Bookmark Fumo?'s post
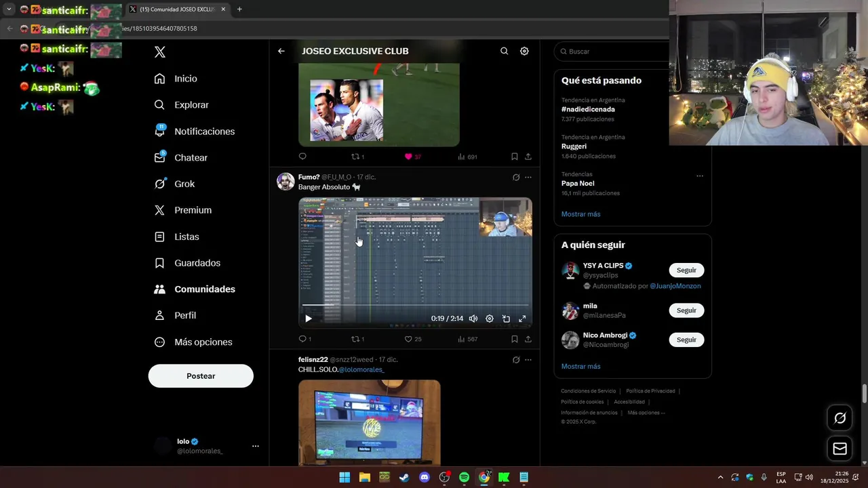Screen dimensions: 868x488 [515, 339]
